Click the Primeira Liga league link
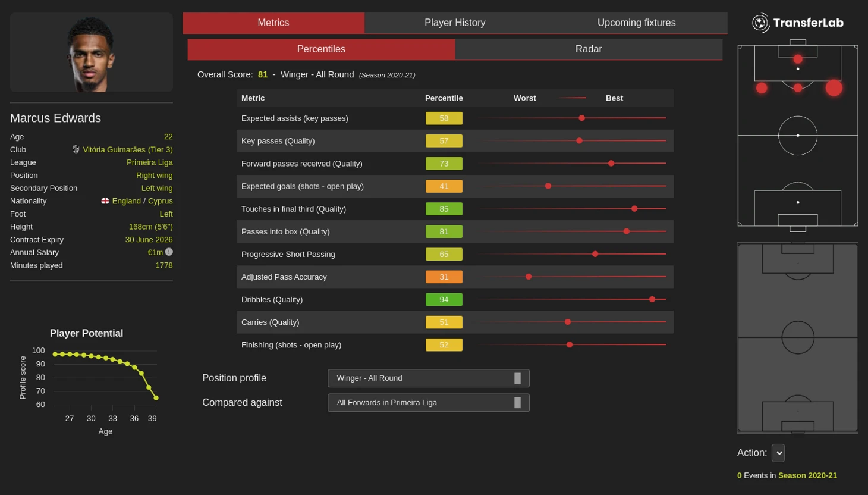The image size is (868, 495). coord(149,162)
